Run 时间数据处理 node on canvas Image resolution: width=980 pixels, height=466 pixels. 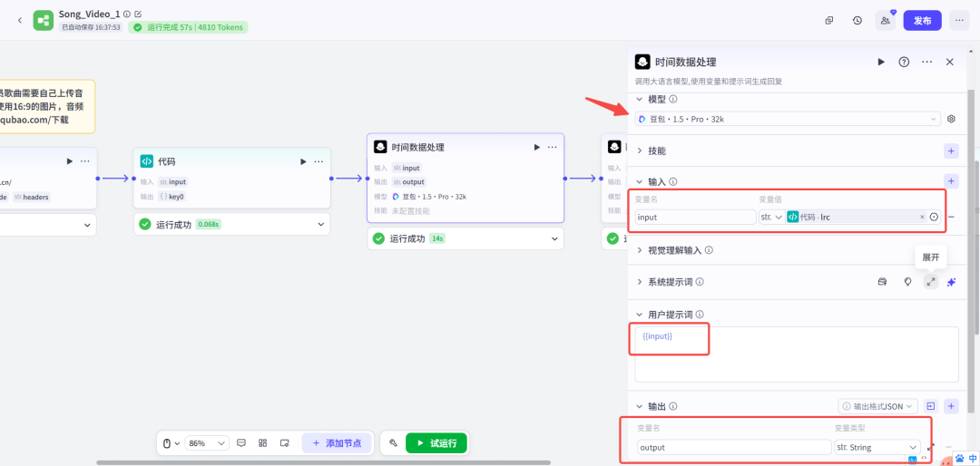[x=537, y=147]
